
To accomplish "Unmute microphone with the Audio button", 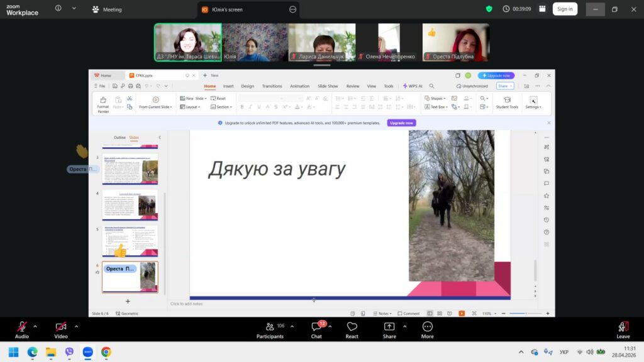I will (x=22, y=329).
